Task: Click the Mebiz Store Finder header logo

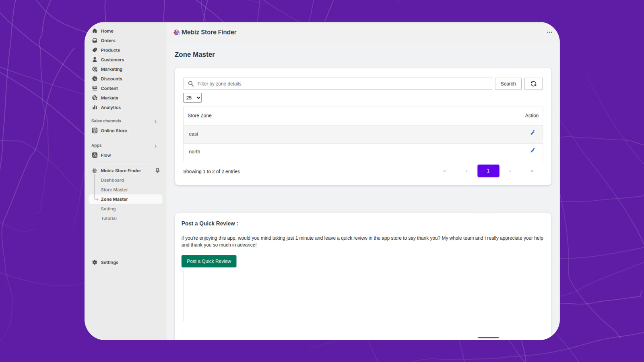Action: 176,32
